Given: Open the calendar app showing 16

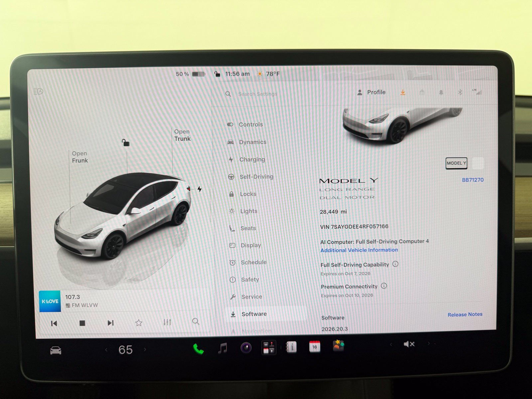Looking at the screenshot, I should pos(315,346).
